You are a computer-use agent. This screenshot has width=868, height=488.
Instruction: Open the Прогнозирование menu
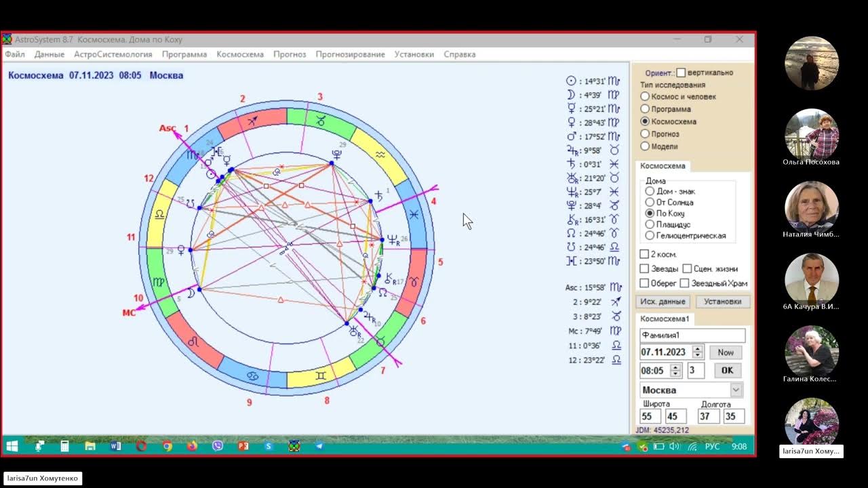350,54
